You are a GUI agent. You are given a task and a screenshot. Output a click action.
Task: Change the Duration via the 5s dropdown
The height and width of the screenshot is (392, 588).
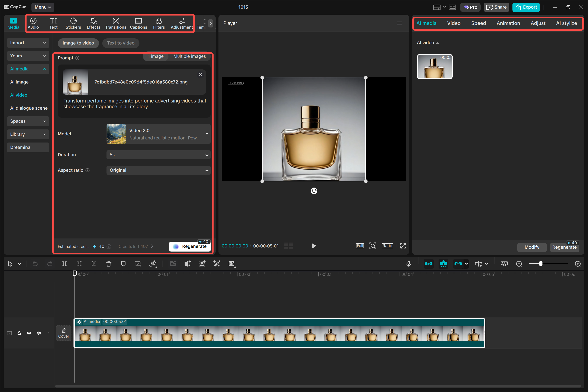click(x=158, y=155)
